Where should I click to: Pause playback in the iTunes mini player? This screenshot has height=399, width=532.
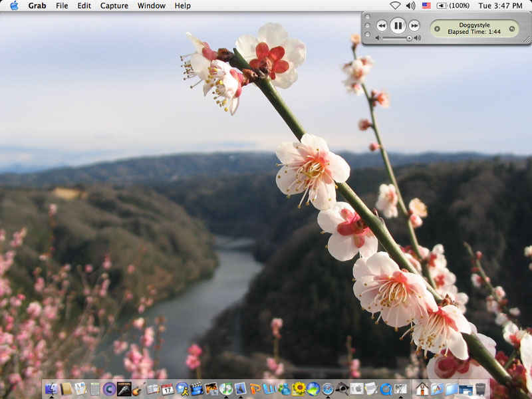pos(398,26)
